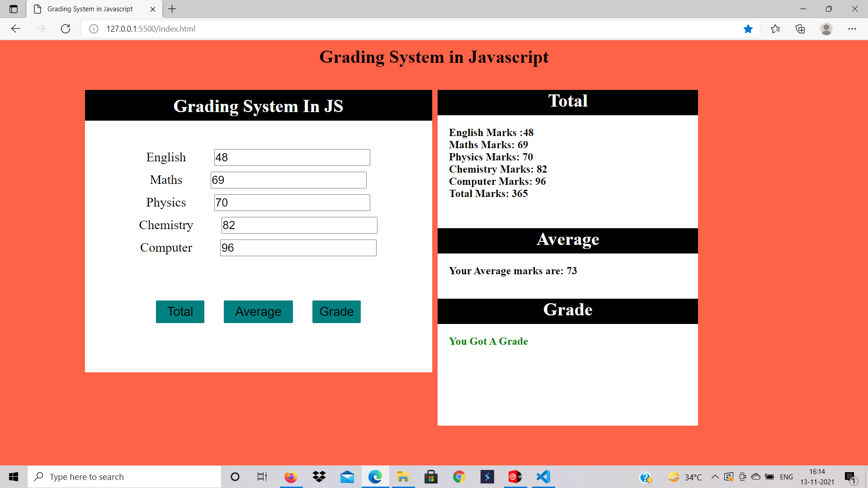Open a new browser tab
The width and height of the screenshot is (868, 488).
(172, 9)
